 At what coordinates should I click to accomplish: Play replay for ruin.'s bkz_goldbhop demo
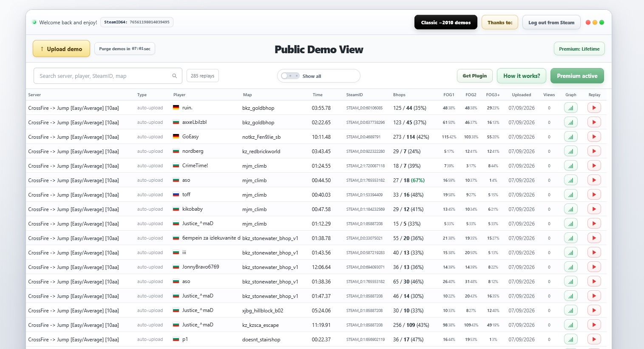[594, 108]
